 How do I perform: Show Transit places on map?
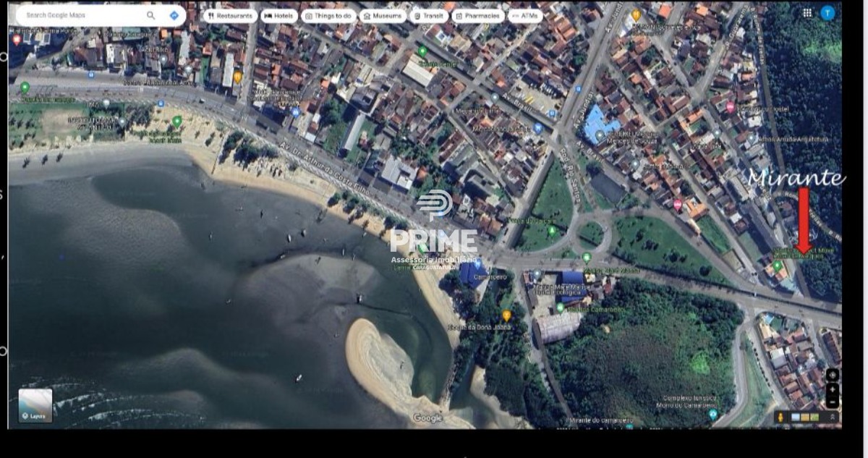428,16
